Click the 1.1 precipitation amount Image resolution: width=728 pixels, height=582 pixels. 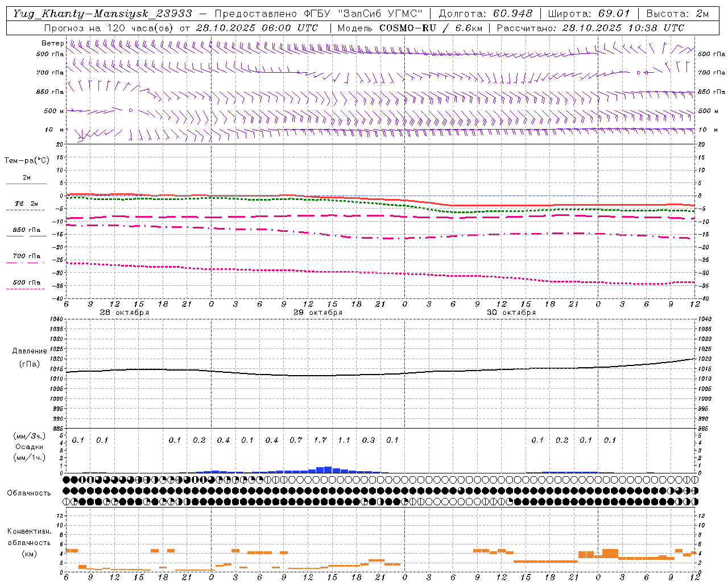[344, 440]
